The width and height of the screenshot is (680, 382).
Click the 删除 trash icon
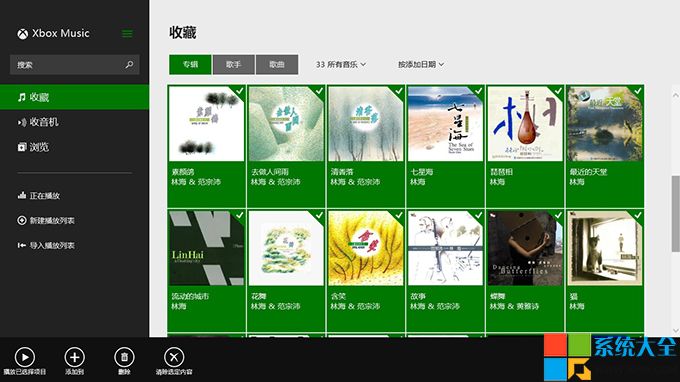124,357
